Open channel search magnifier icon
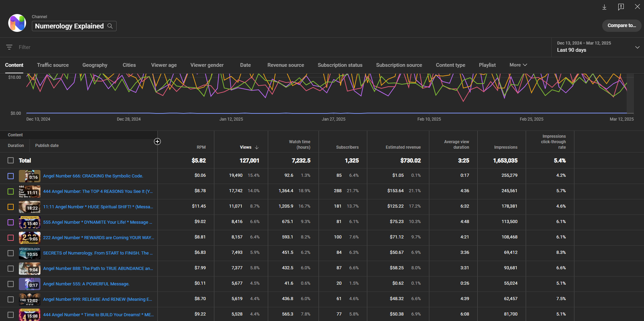Image resolution: width=644 pixels, height=321 pixels. [x=110, y=26]
